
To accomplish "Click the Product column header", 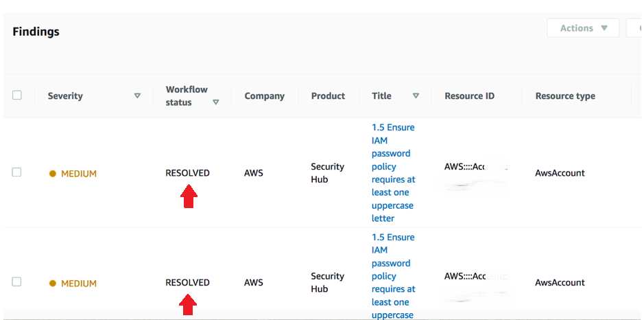I will 328,96.
